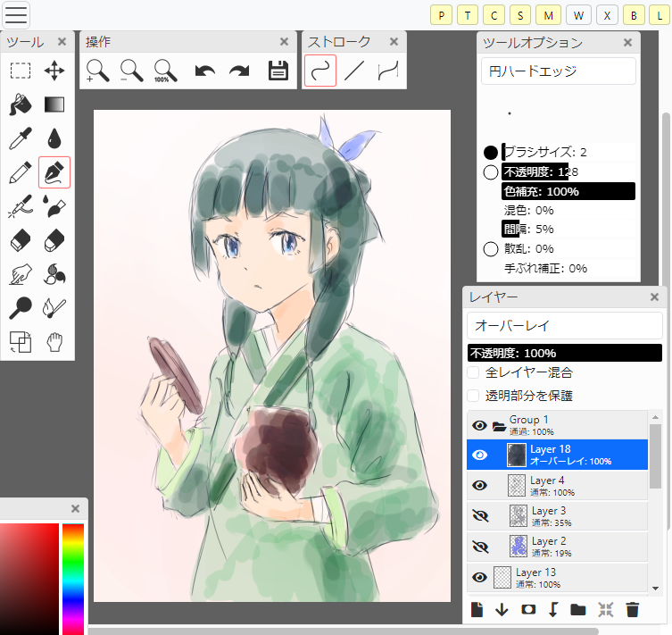The height and width of the screenshot is (635, 672).
Task: Adjust the layer 不透明度 100% slider
Action: coord(564,353)
